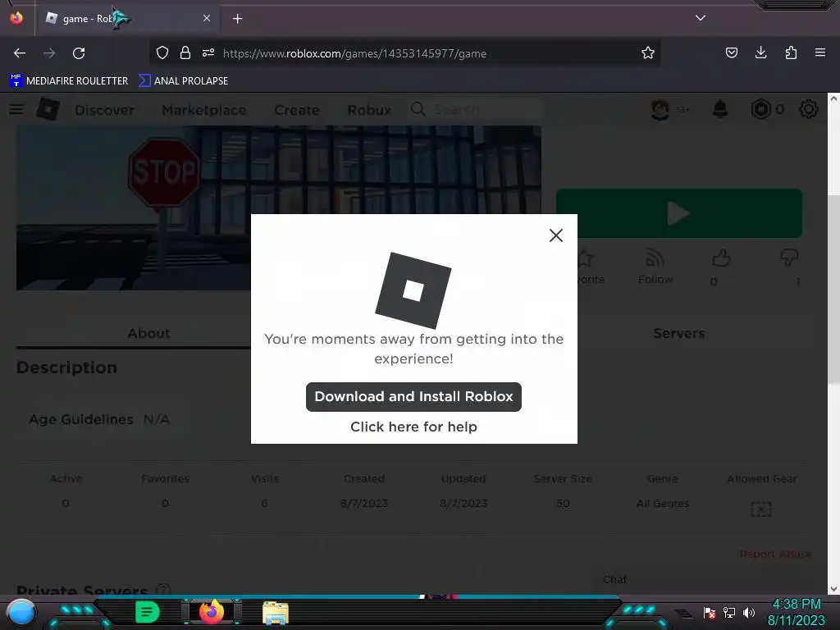The width and height of the screenshot is (840, 630).
Task: Bookmark this page with star icon
Action: (x=648, y=52)
